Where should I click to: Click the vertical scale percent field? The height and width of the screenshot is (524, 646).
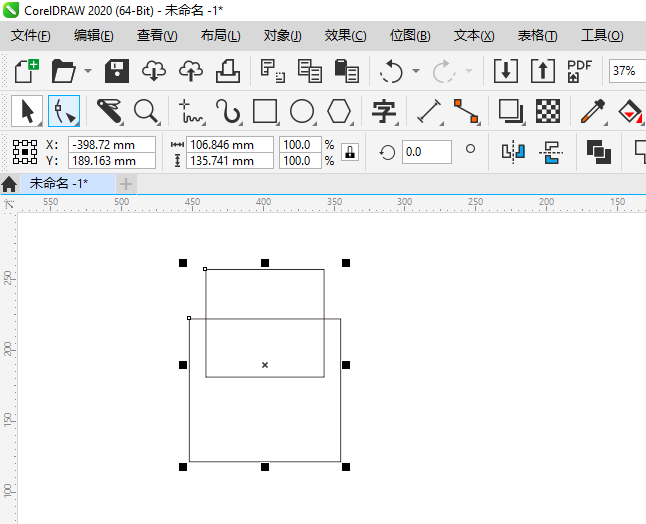coord(300,161)
